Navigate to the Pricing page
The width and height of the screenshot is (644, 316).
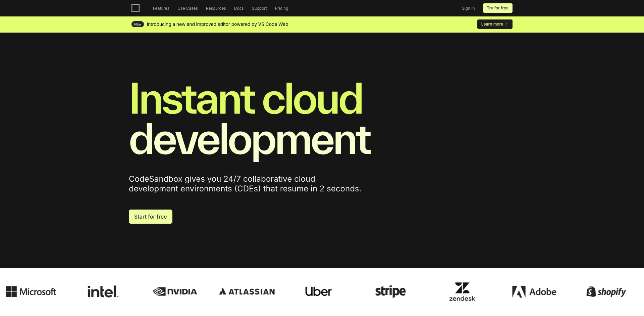[281, 8]
